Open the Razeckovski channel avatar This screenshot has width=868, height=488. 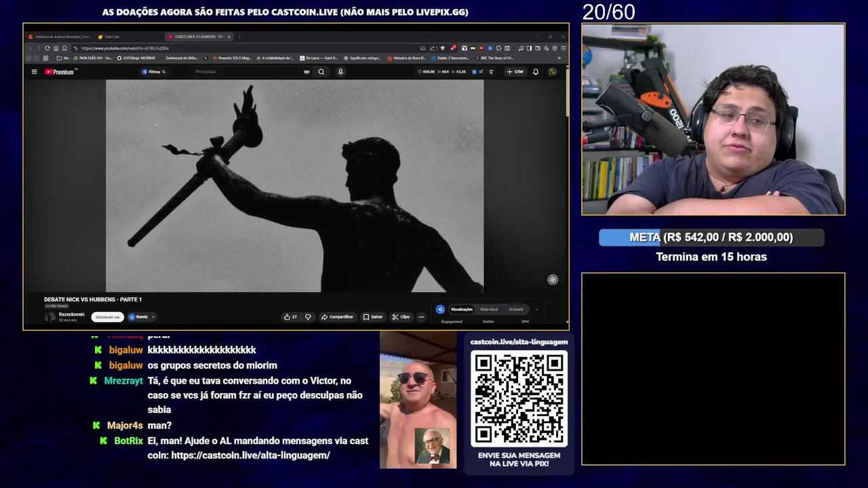pos(50,317)
